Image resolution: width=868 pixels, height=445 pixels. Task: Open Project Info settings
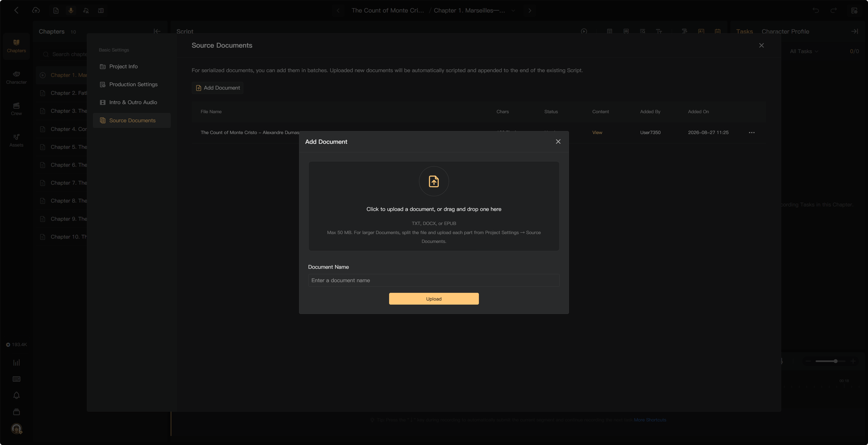coord(132,66)
